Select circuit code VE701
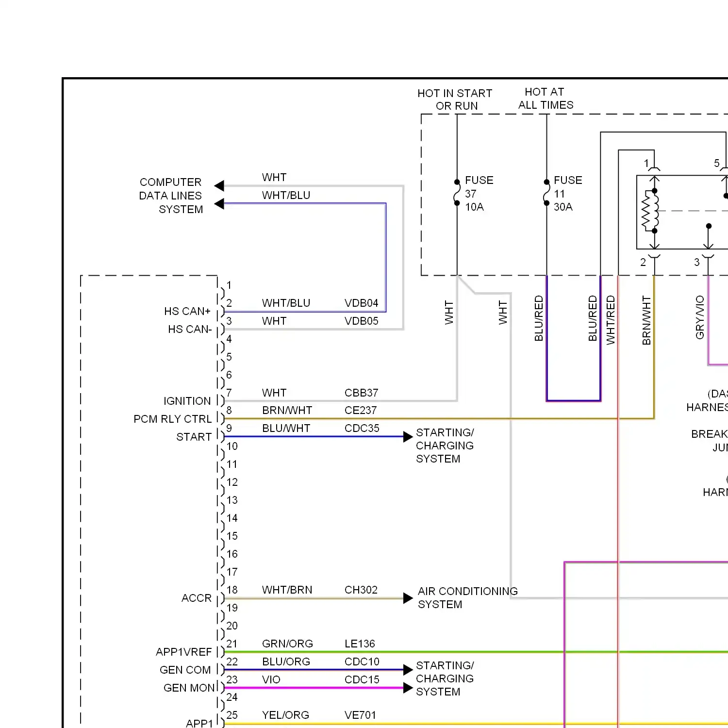Image resolution: width=728 pixels, height=728 pixels. tap(360, 715)
